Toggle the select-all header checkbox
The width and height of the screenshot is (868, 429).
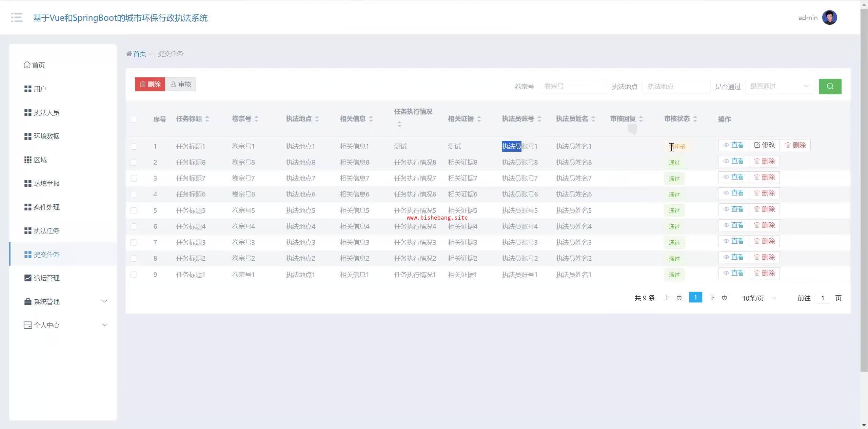click(134, 119)
